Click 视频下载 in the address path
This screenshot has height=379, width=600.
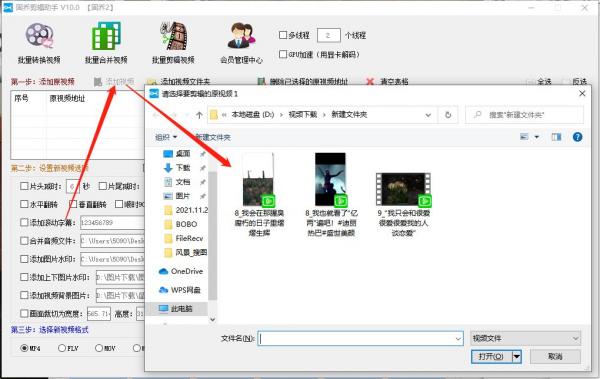(x=303, y=114)
